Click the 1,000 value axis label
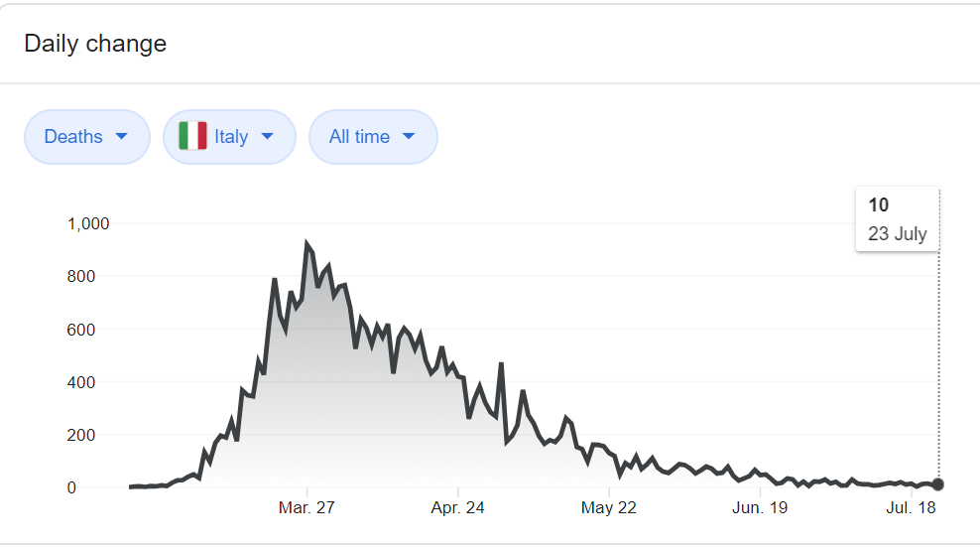The width and height of the screenshot is (980, 547). point(87,224)
